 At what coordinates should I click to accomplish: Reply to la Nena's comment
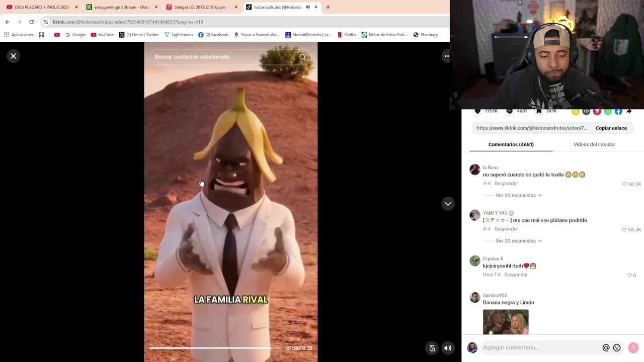[506, 184]
